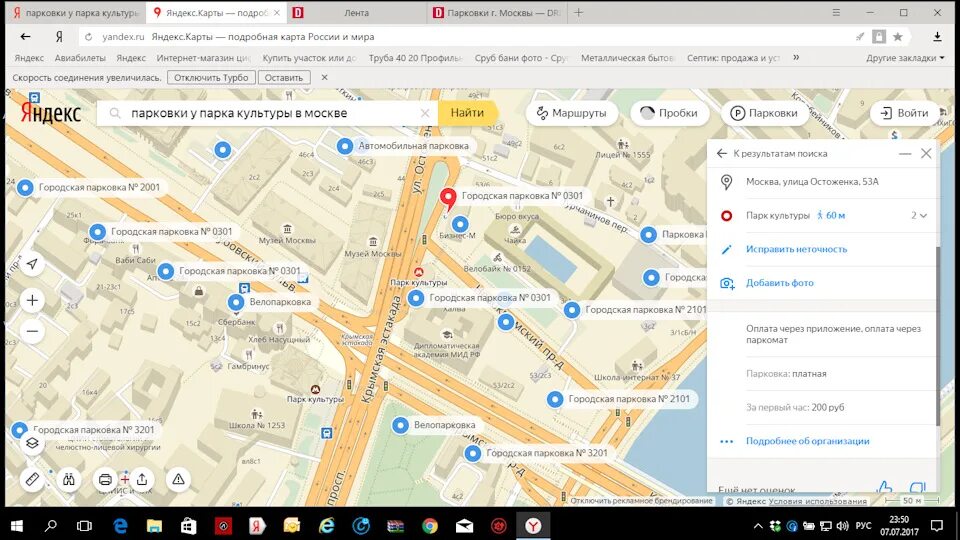Open File Explorer from the taskbar
Screen dimensions: 960x540
[x=154, y=525]
